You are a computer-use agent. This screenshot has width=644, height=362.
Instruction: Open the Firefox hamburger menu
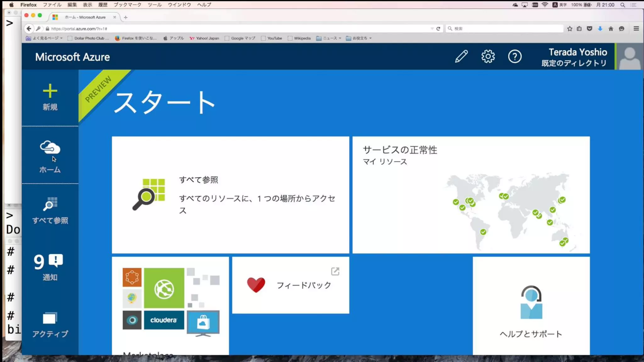(x=636, y=29)
